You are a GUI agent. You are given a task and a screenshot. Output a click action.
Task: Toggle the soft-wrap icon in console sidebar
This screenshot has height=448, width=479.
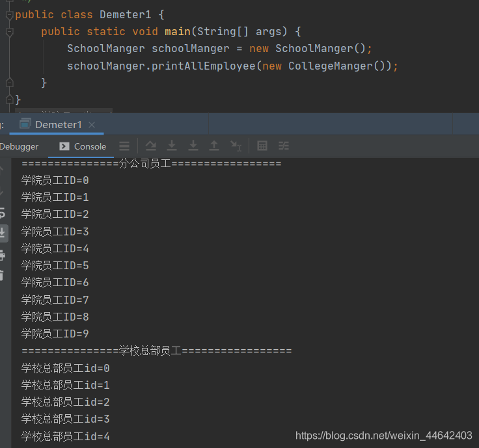click(x=3, y=213)
